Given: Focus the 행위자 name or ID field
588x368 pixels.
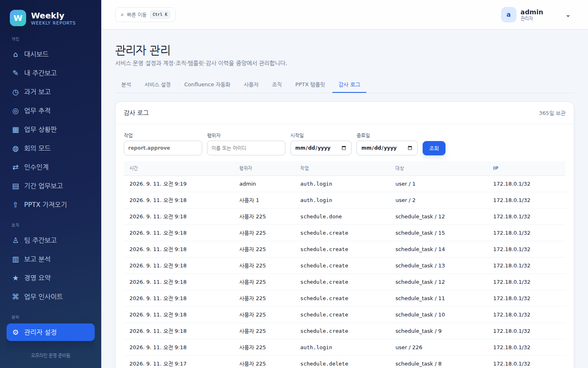Looking at the screenshot, I should pos(246,148).
